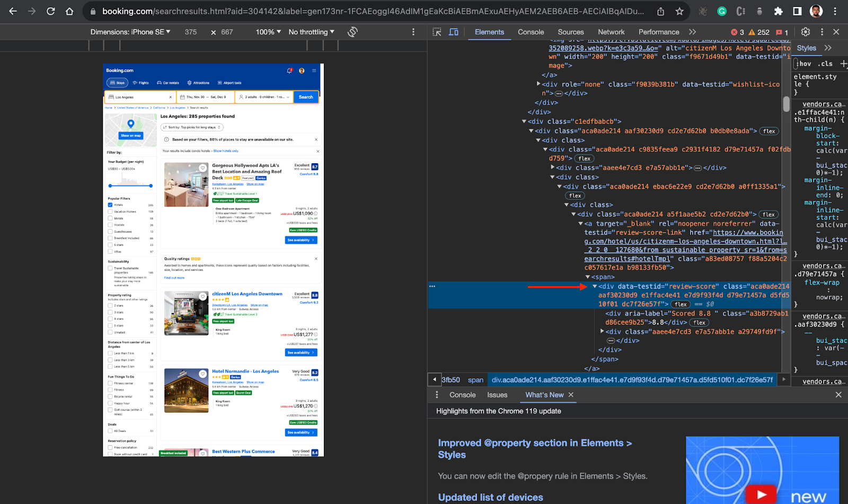The width and height of the screenshot is (848, 504).
Task: Open the Booking.com notifications bell
Action: 289,70
